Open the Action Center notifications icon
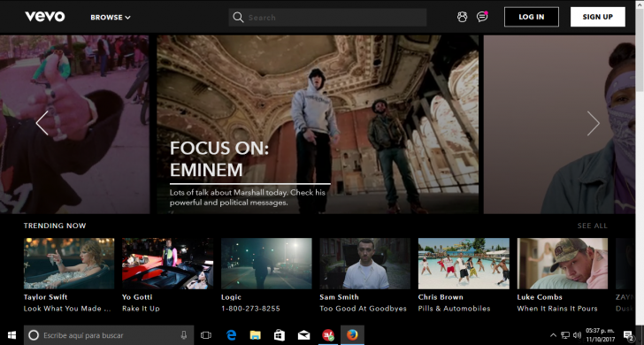Image resolution: width=644 pixels, height=345 pixels. (628, 335)
